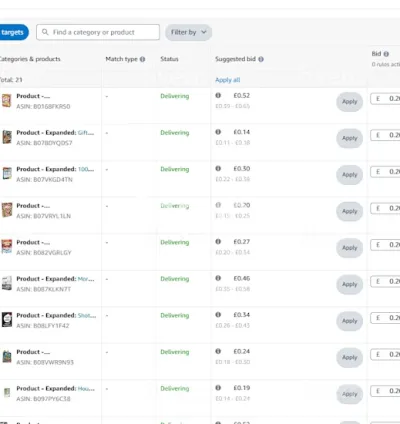Select suggested range under £0.46

233,289
